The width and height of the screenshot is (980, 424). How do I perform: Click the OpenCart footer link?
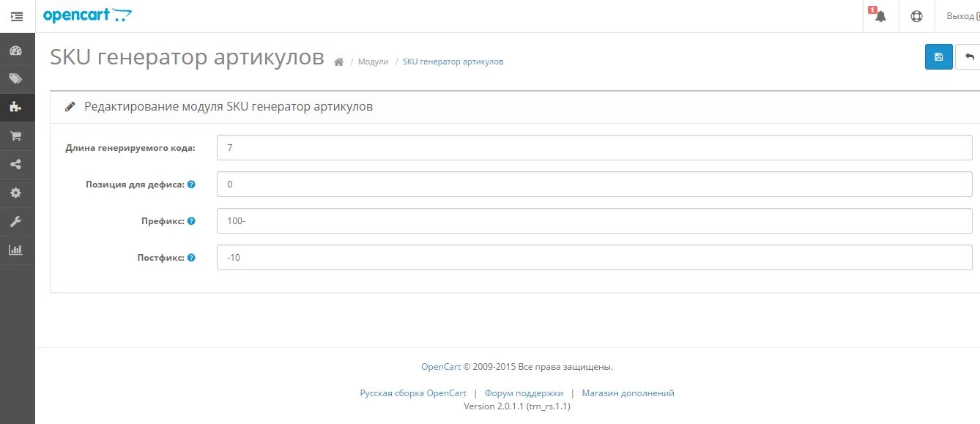click(x=441, y=367)
